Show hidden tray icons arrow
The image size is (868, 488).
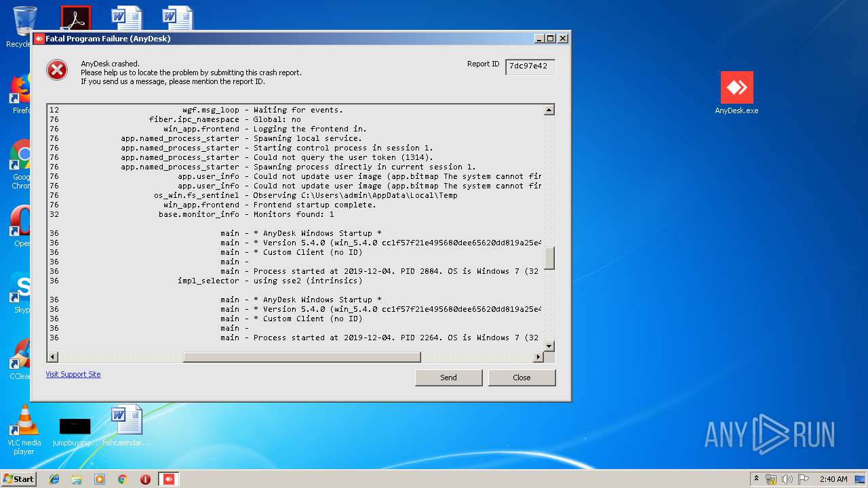[x=756, y=479]
